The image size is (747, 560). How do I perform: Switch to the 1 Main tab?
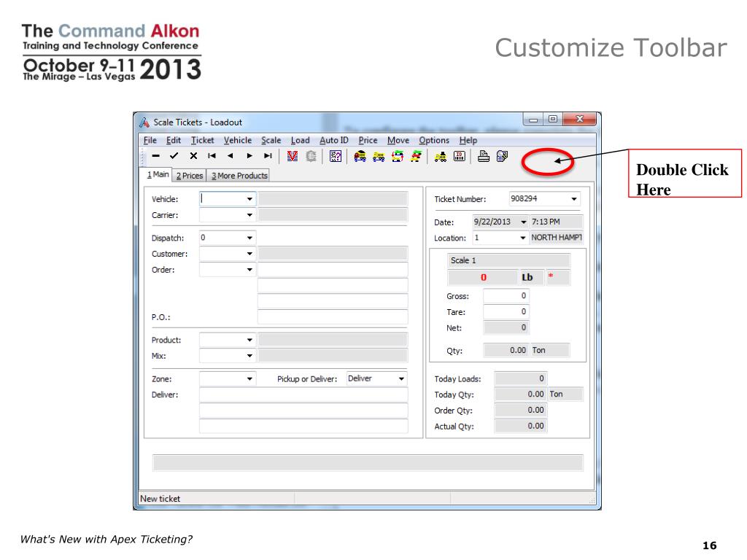point(158,174)
